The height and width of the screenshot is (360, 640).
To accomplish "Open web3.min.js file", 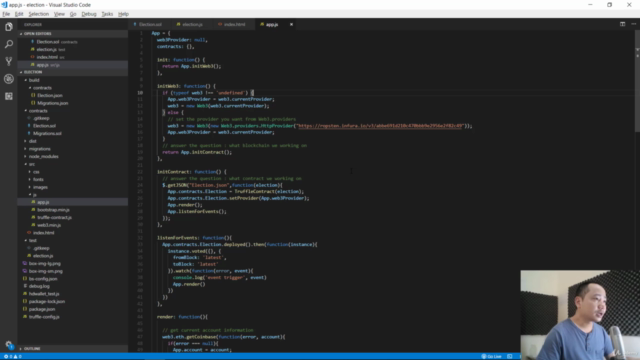I will (x=73, y=225).
